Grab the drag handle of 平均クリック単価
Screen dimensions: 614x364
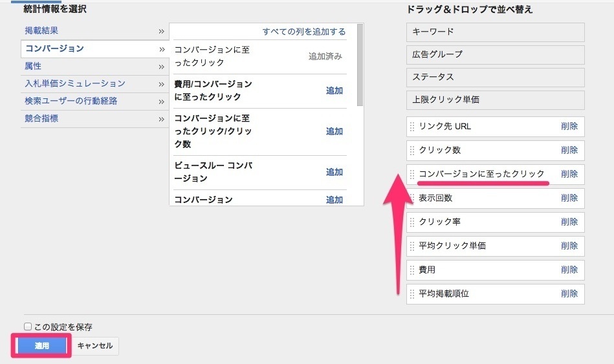(x=412, y=246)
